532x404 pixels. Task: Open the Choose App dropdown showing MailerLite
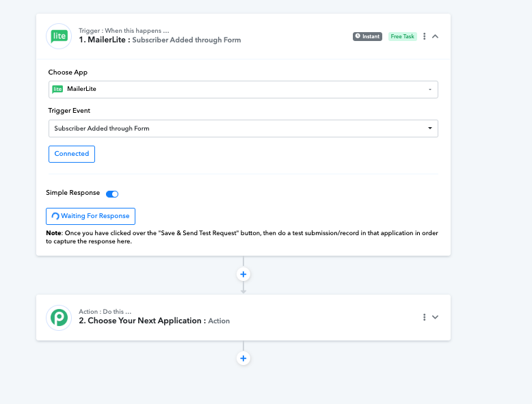pyautogui.click(x=243, y=90)
